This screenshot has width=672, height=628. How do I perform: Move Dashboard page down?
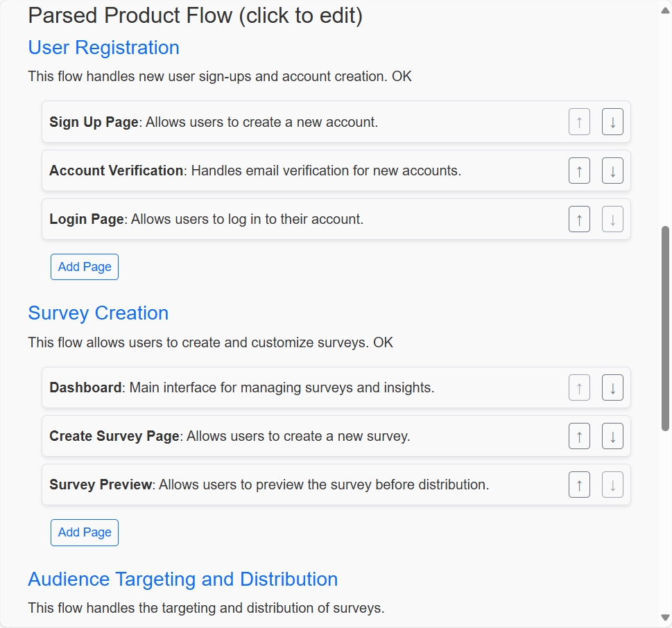coord(612,387)
